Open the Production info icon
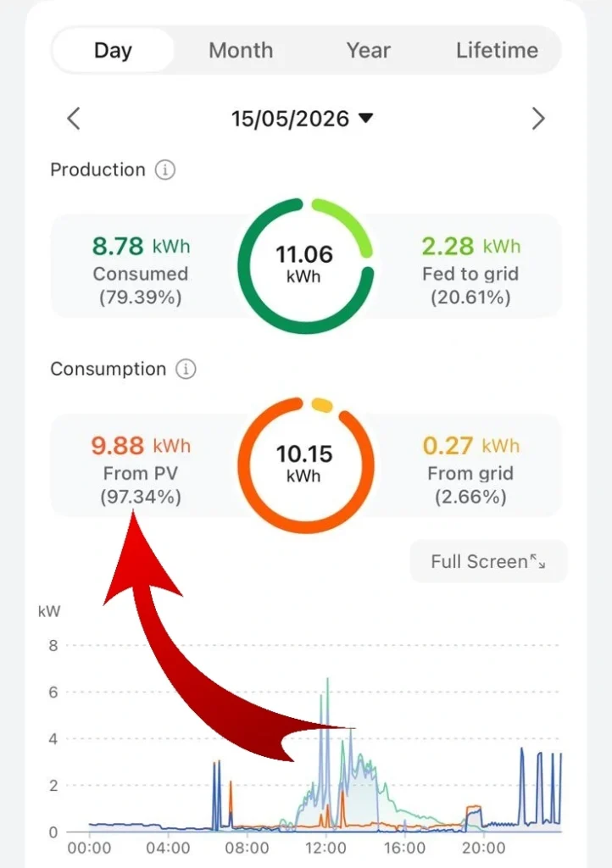The height and width of the screenshot is (868, 612). (x=165, y=170)
